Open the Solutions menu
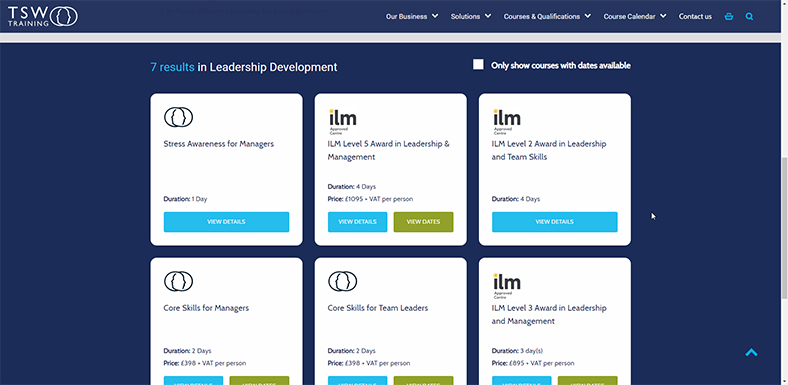The height and width of the screenshot is (385, 788). (465, 17)
